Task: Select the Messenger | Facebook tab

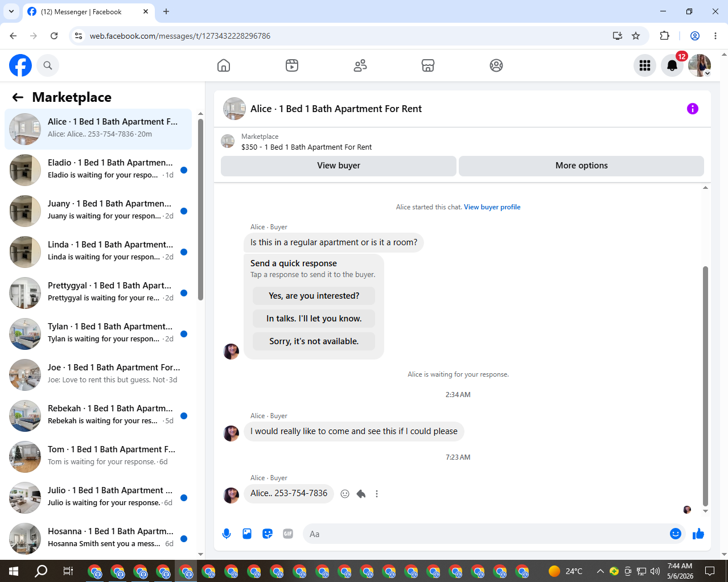Action: [88, 11]
